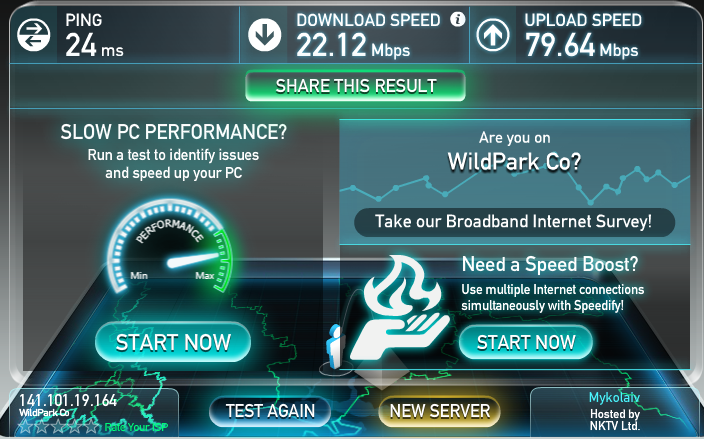Share this result
The image size is (704, 439).
click(356, 86)
